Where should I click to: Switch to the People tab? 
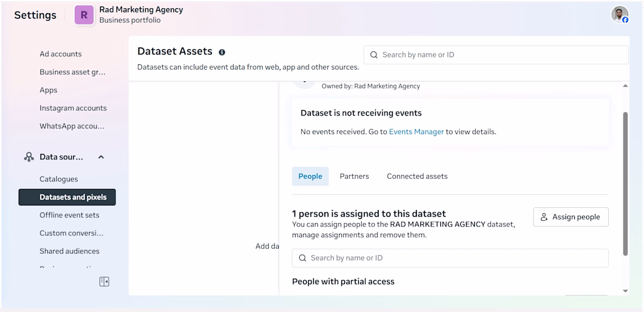(310, 176)
